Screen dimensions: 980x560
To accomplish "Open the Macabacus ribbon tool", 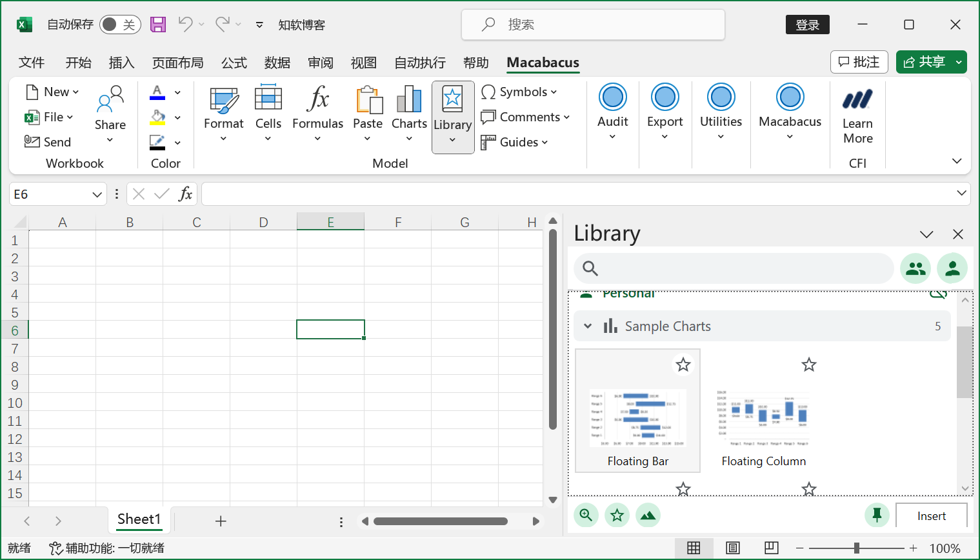I will (x=790, y=112).
